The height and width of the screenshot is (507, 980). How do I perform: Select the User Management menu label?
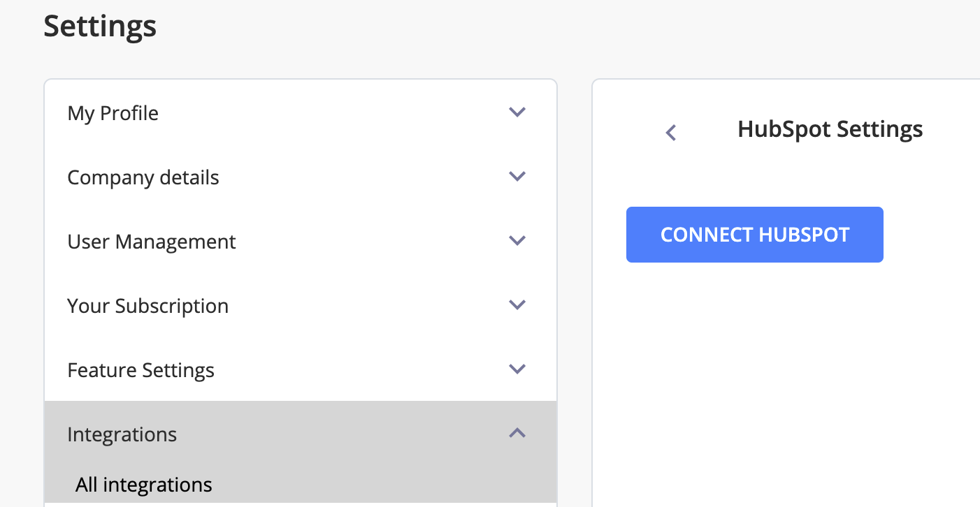(151, 242)
